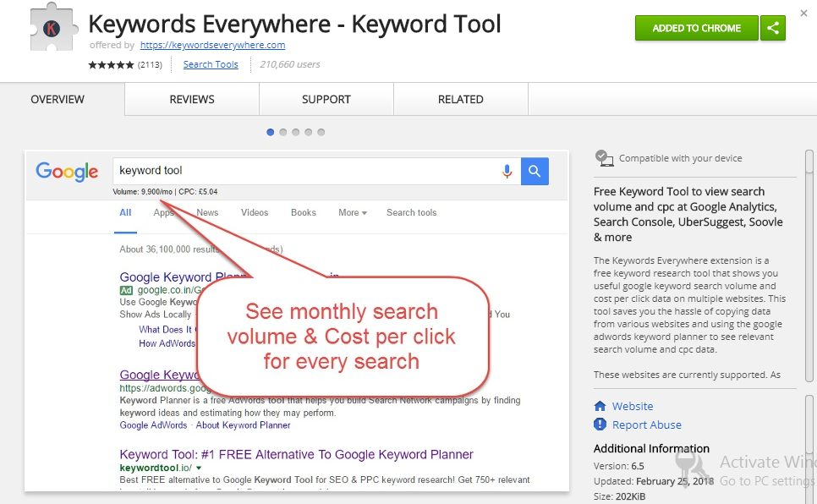Open the More dropdown in search tabs
Image resolution: width=817 pixels, height=504 pixels.
pyautogui.click(x=353, y=212)
